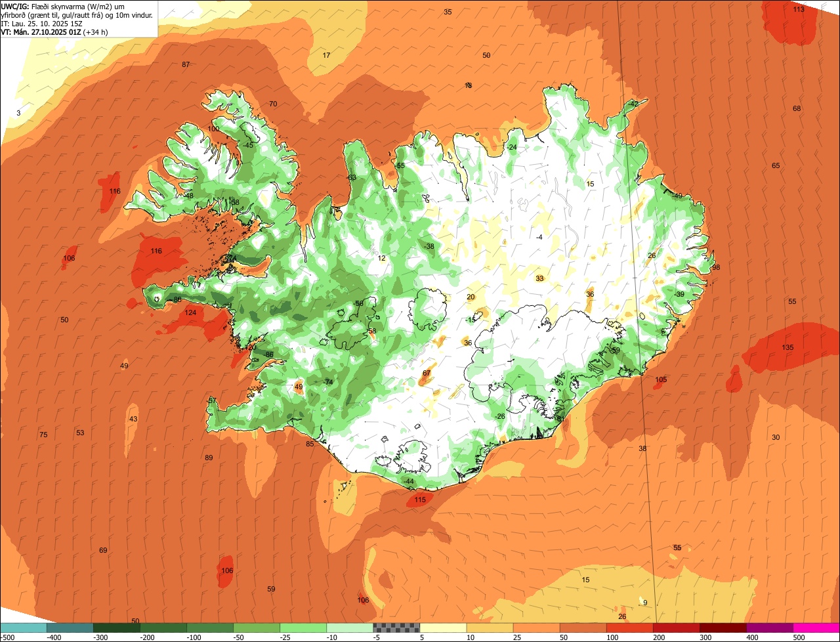
Task: Click the map value '115' off the south coast
Action: (x=420, y=500)
